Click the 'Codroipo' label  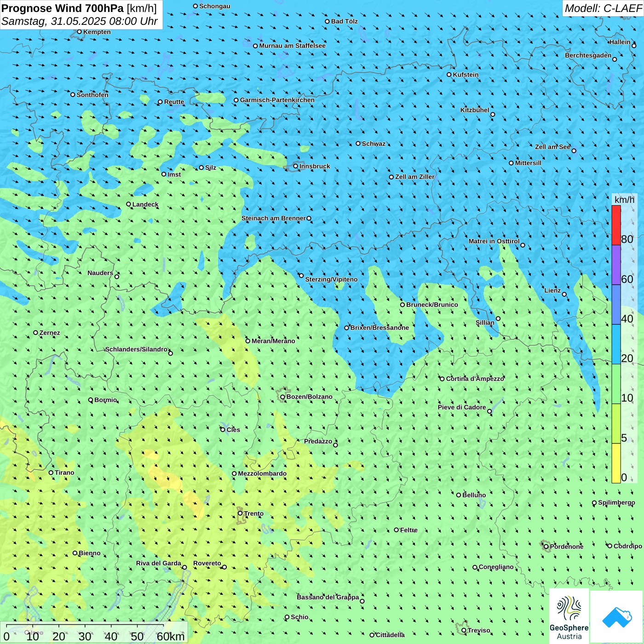coord(628,546)
